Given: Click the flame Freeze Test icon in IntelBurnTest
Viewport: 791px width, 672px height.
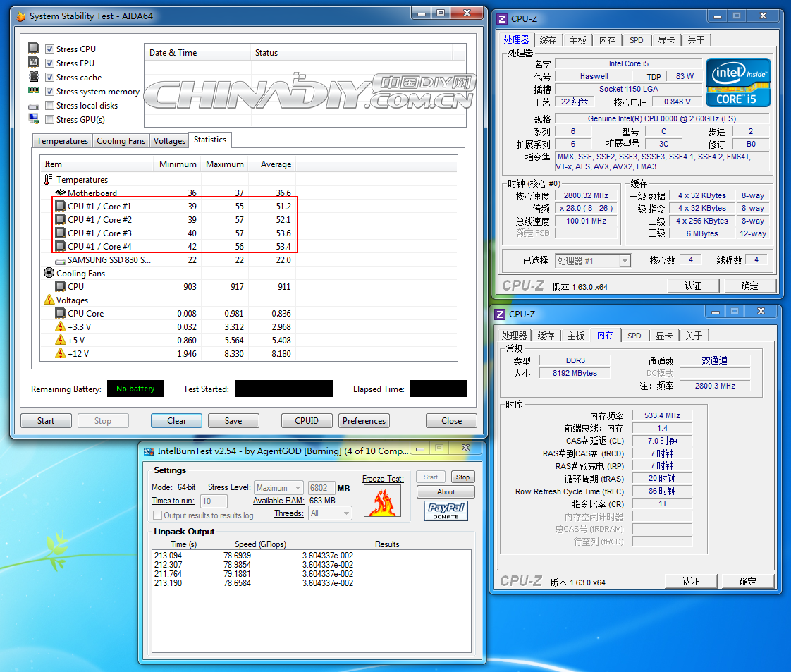Looking at the screenshot, I should click(382, 500).
